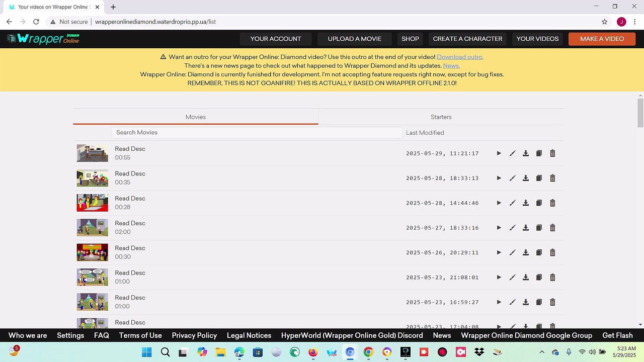Delete the video modified 2025-05-23, 21:08:01

(x=552, y=278)
